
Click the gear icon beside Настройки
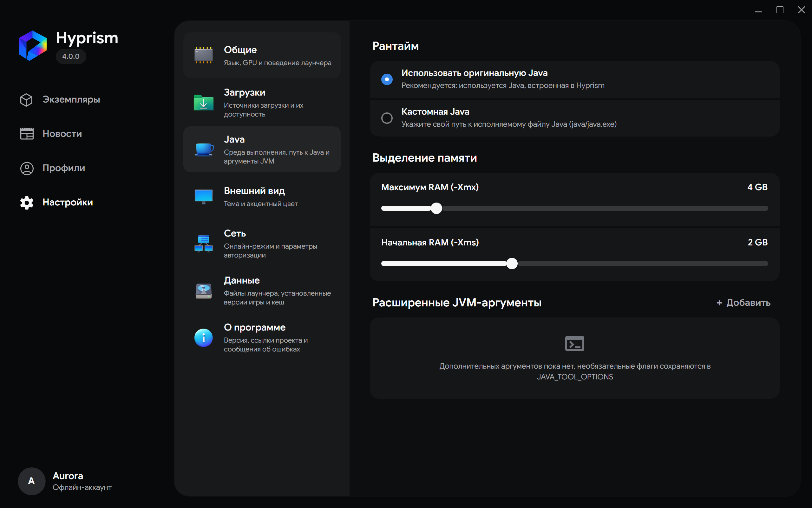[x=27, y=203]
